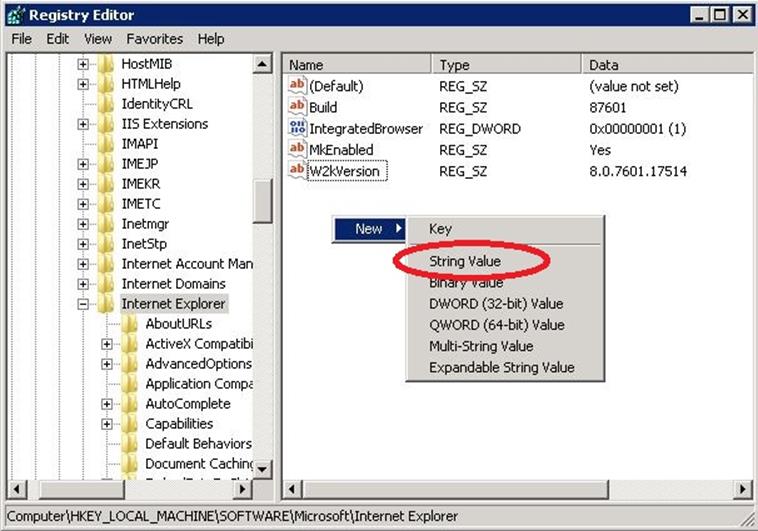
Task: Click the Internet Domains folder icon
Action: 106,283
